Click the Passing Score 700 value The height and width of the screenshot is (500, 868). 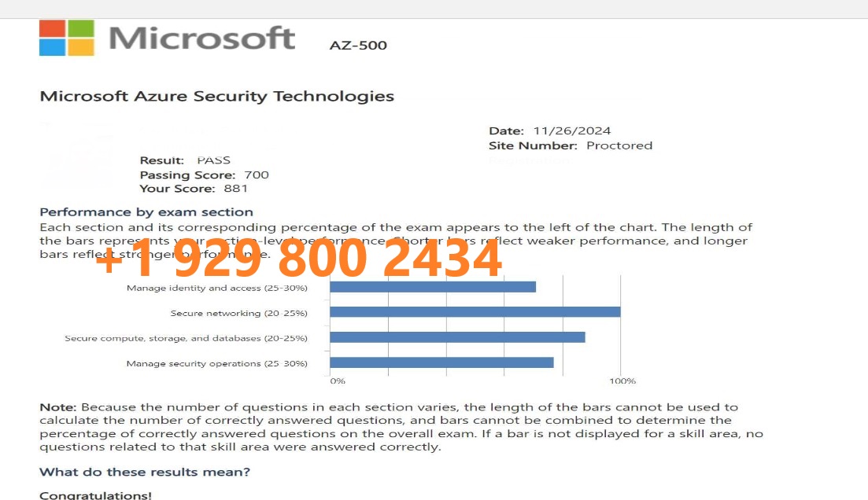pos(257,175)
